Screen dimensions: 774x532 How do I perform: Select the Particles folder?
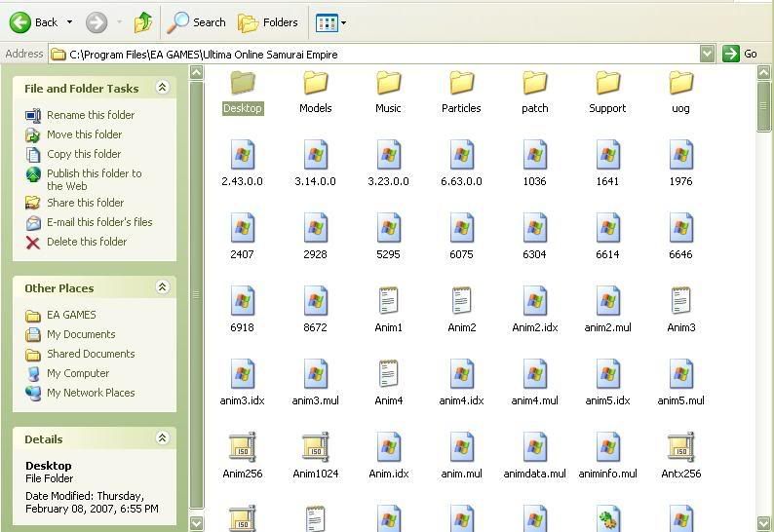pyautogui.click(x=461, y=93)
